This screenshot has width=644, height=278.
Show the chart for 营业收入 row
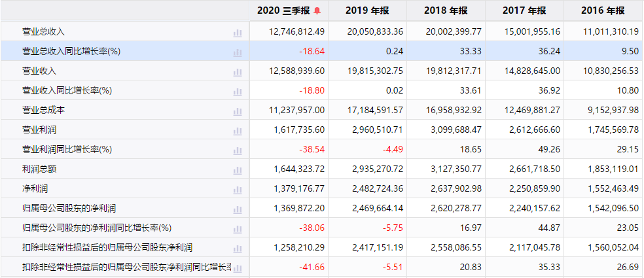point(238,71)
